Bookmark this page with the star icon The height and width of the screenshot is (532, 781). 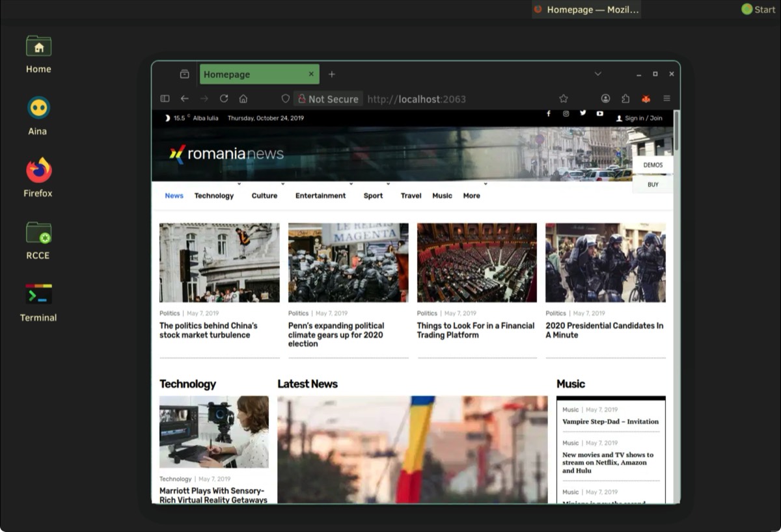coord(564,99)
